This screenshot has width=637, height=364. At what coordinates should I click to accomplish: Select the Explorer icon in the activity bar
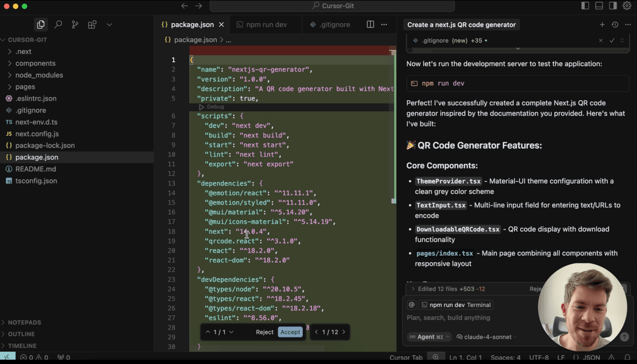coord(40,24)
